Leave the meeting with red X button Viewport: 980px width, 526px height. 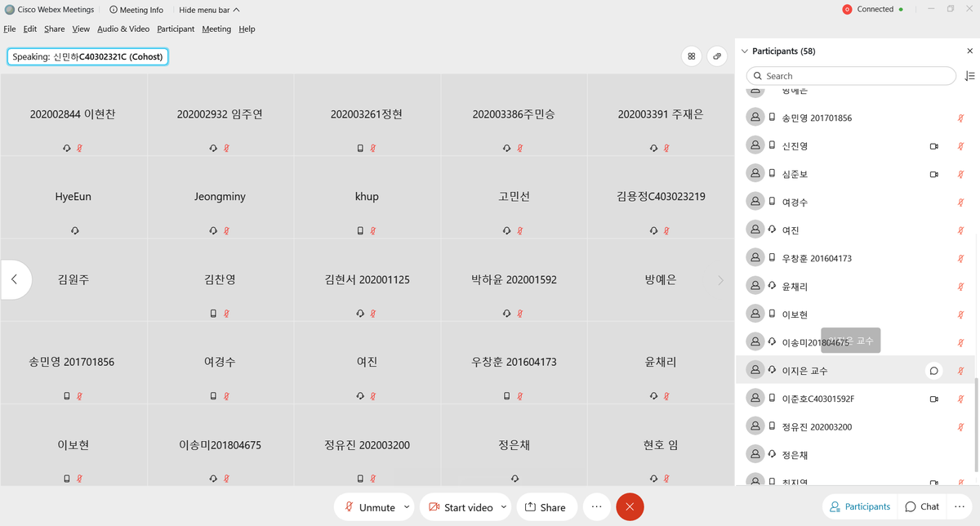click(x=630, y=507)
